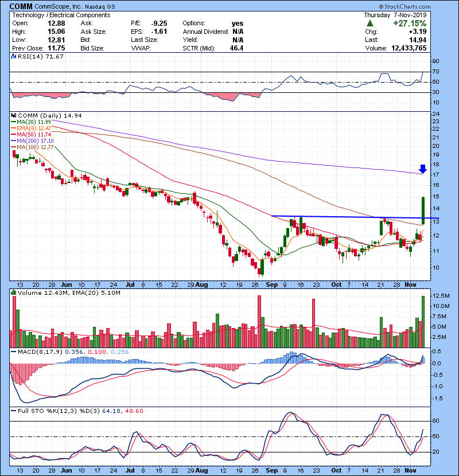
Task: Click the Options value yes
Action: pyautogui.click(x=238, y=24)
